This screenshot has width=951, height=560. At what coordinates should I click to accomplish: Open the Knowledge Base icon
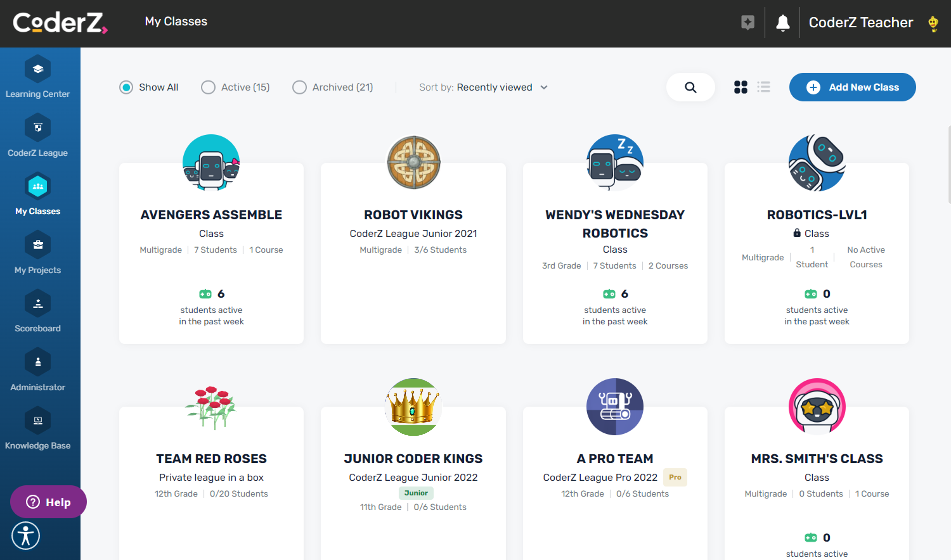pos(38,420)
